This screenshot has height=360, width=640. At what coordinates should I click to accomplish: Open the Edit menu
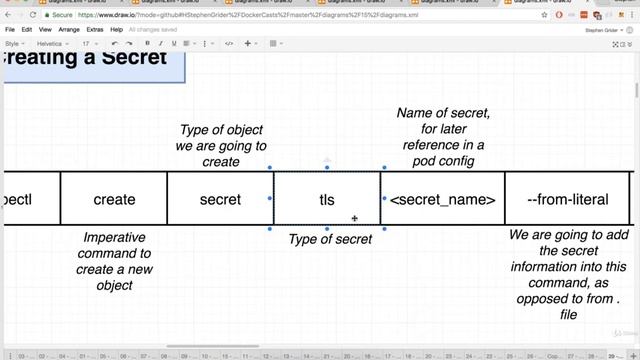click(27, 29)
